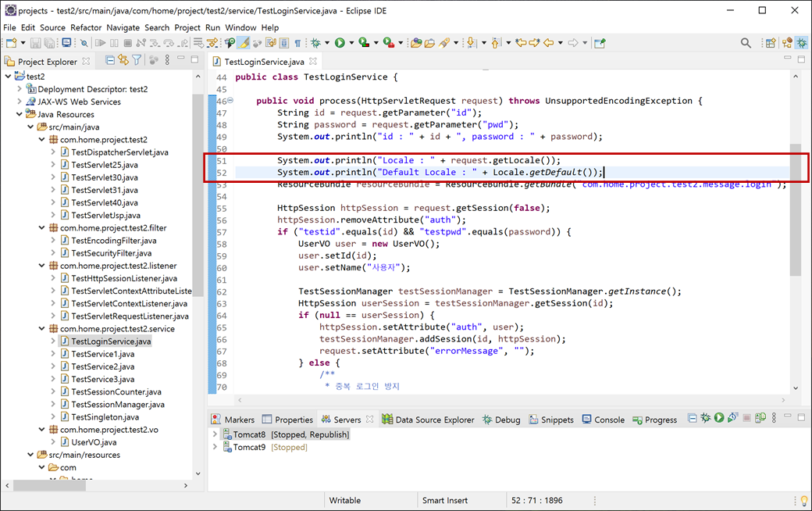
Task: Open the File menu
Action: (x=10, y=27)
